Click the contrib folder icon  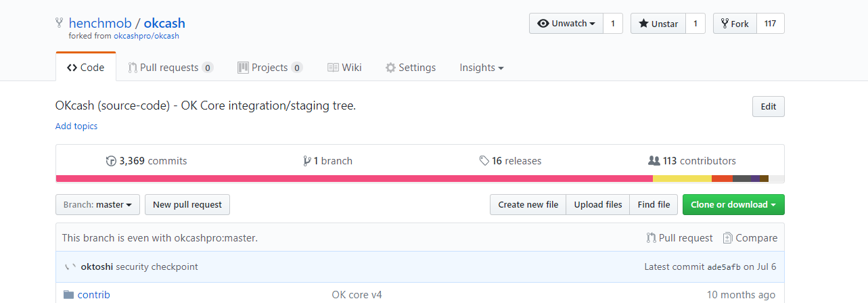tap(68, 295)
